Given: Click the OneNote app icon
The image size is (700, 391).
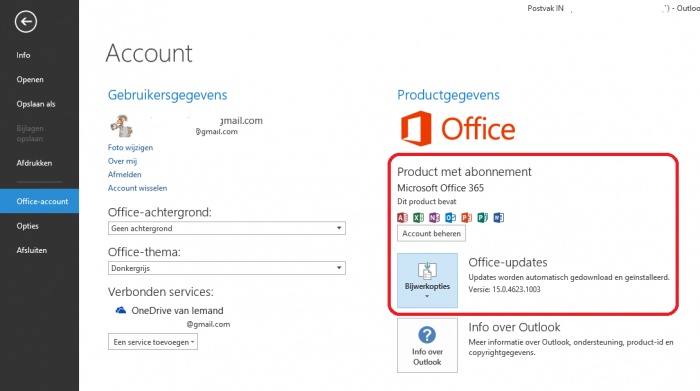Looking at the screenshot, I should pyautogui.click(x=434, y=217).
